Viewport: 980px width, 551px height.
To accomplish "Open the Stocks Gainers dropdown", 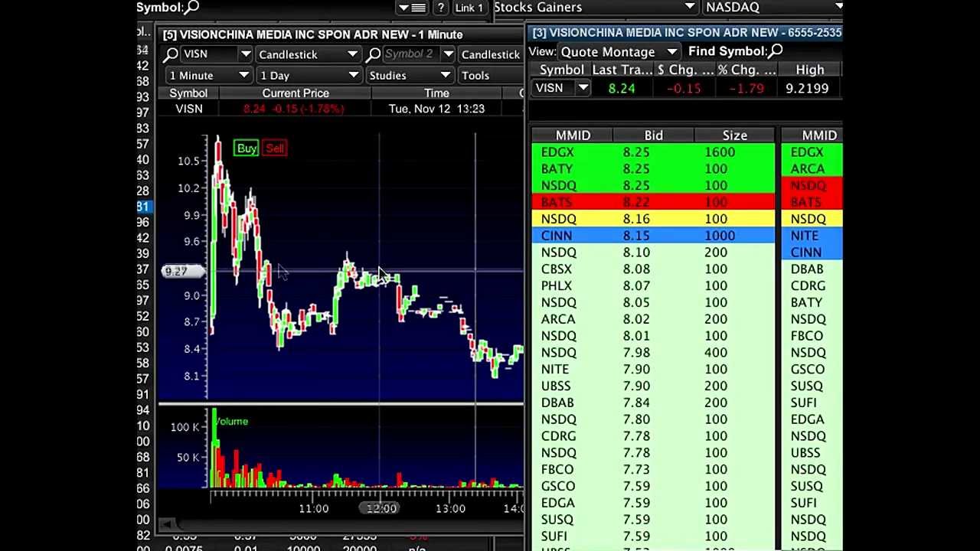I will point(594,8).
